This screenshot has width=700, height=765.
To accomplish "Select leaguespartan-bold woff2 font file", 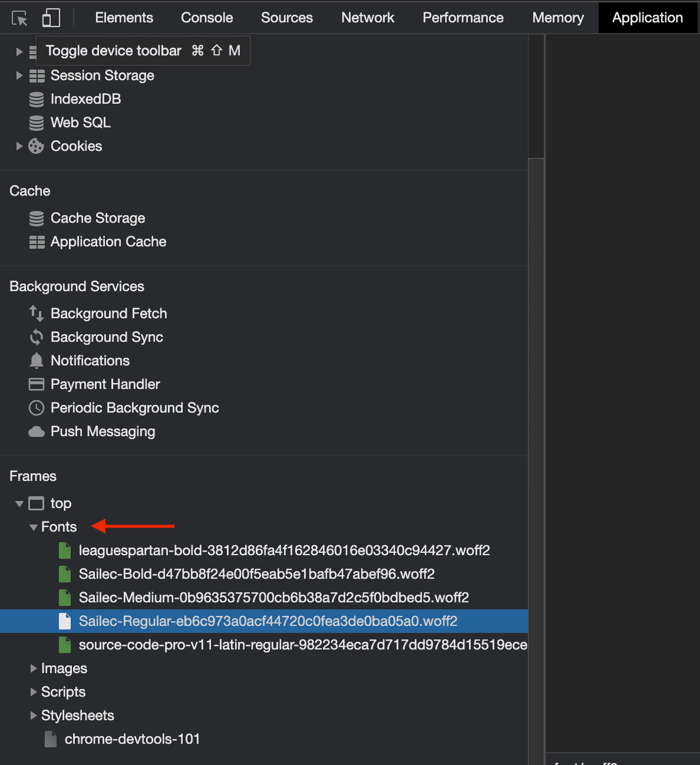I will pos(285,550).
